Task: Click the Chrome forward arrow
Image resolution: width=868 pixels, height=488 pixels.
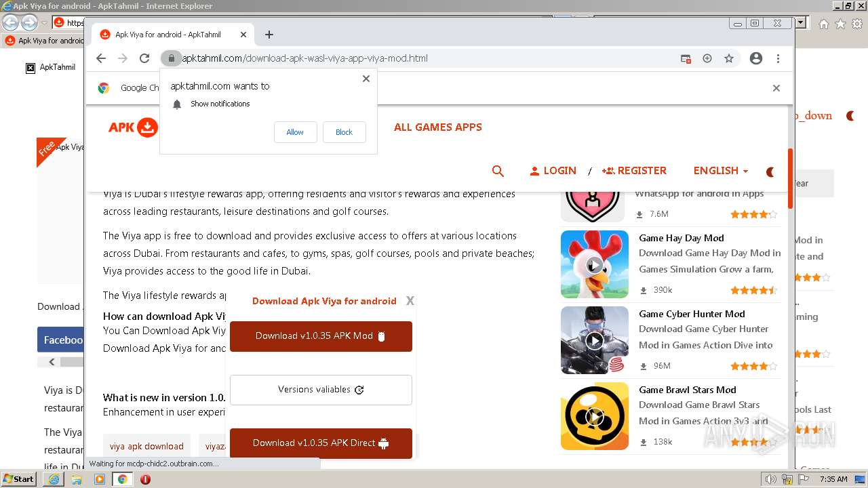Action: pyautogui.click(x=123, y=58)
